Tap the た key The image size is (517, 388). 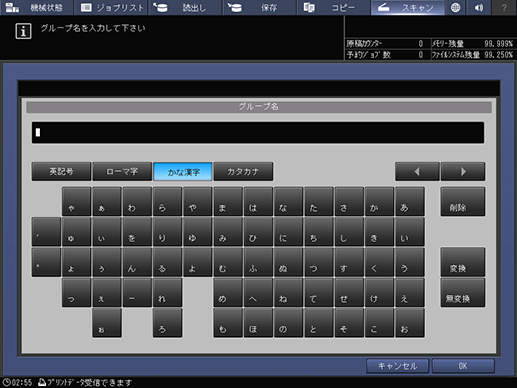[x=319, y=202]
